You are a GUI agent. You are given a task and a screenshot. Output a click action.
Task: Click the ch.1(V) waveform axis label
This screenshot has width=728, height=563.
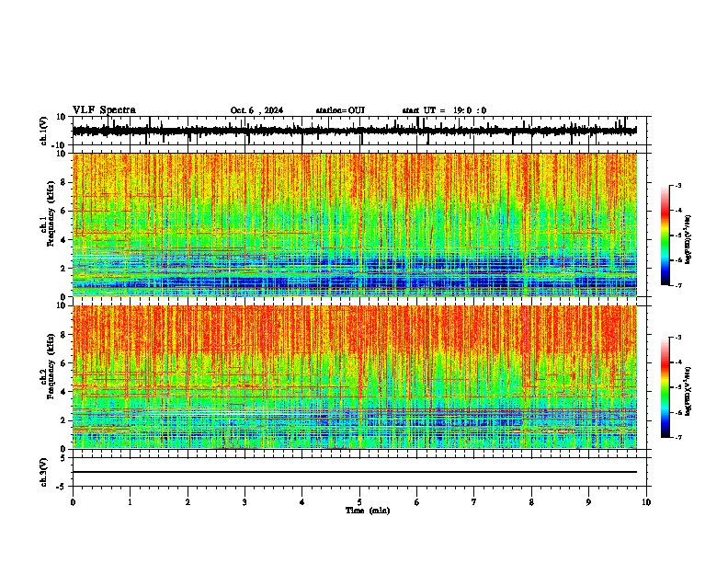pos(44,131)
